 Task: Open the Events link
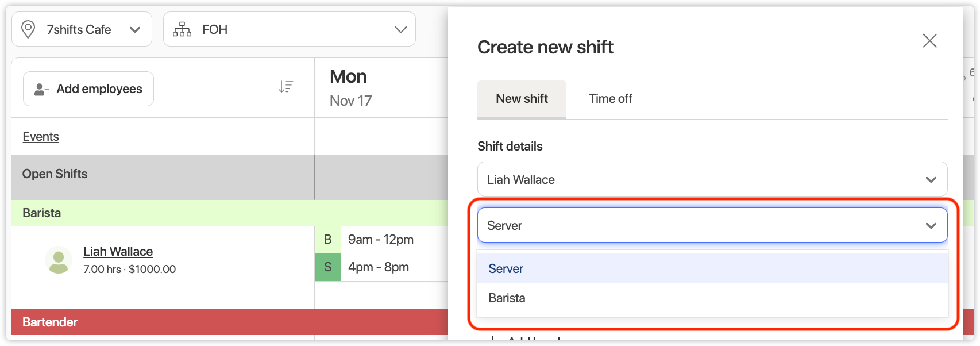point(41,137)
